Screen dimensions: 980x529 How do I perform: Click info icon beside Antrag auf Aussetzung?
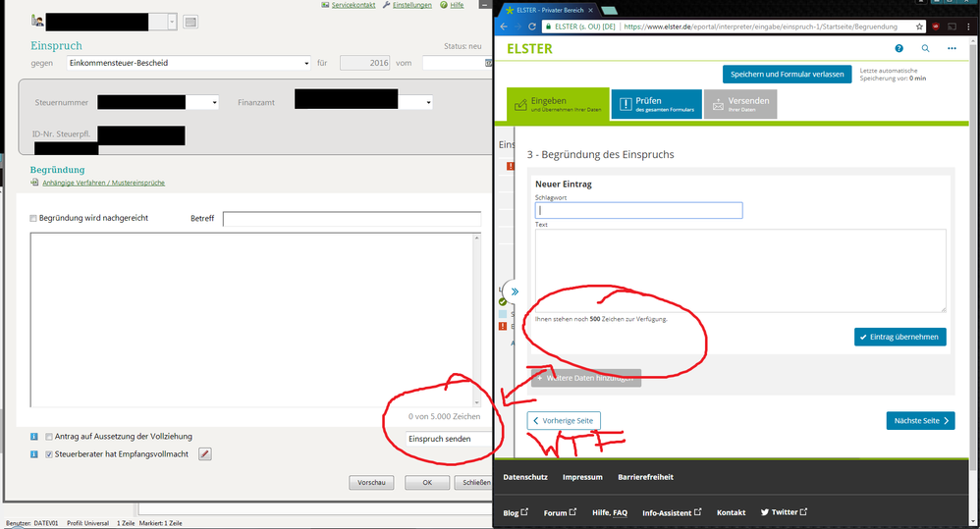tap(33, 437)
